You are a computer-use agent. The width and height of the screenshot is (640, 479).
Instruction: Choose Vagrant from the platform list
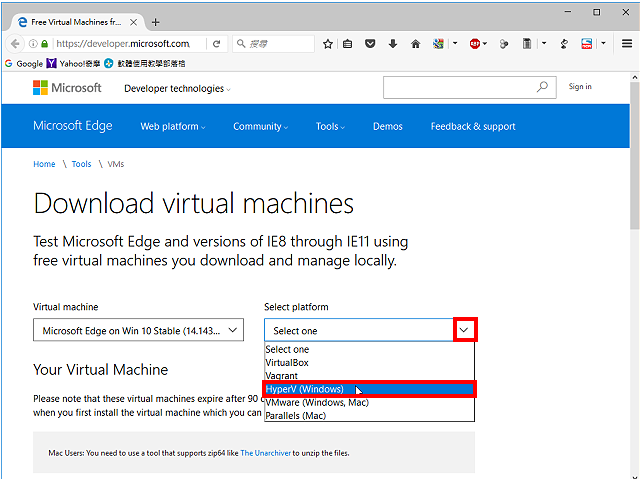[369, 375]
